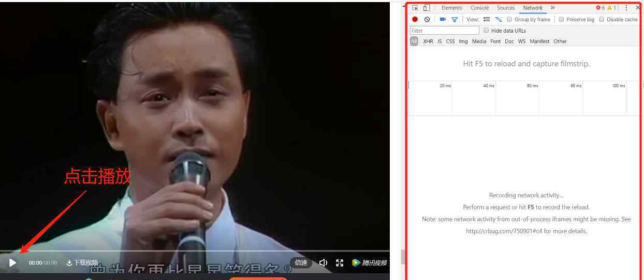Switch to the Console tab
Screen dimensions: 644x280
pyautogui.click(x=479, y=8)
